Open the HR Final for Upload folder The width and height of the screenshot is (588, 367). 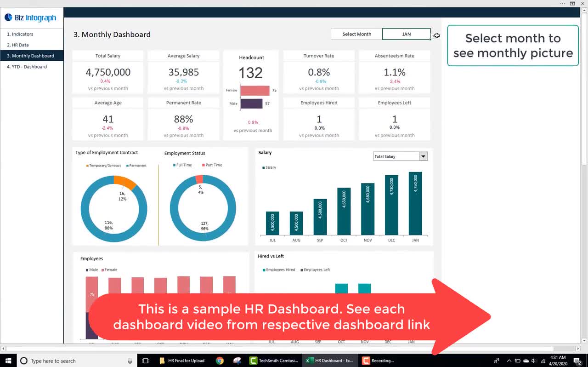[x=183, y=361]
